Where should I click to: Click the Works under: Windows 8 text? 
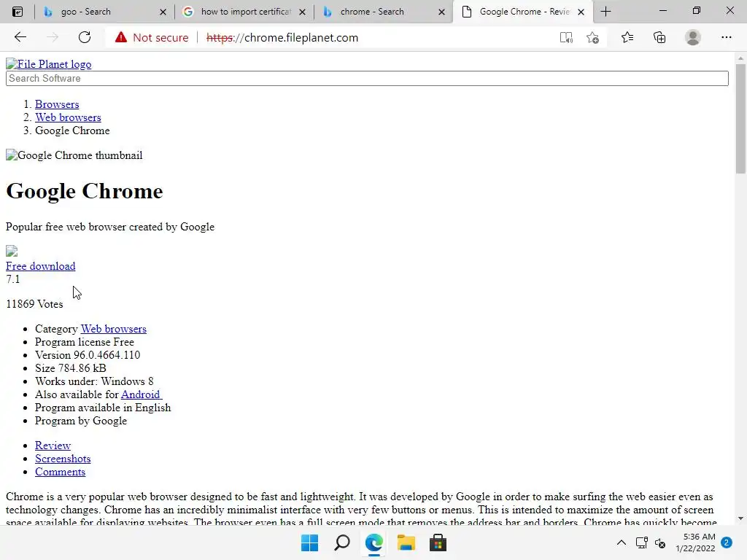tap(94, 382)
